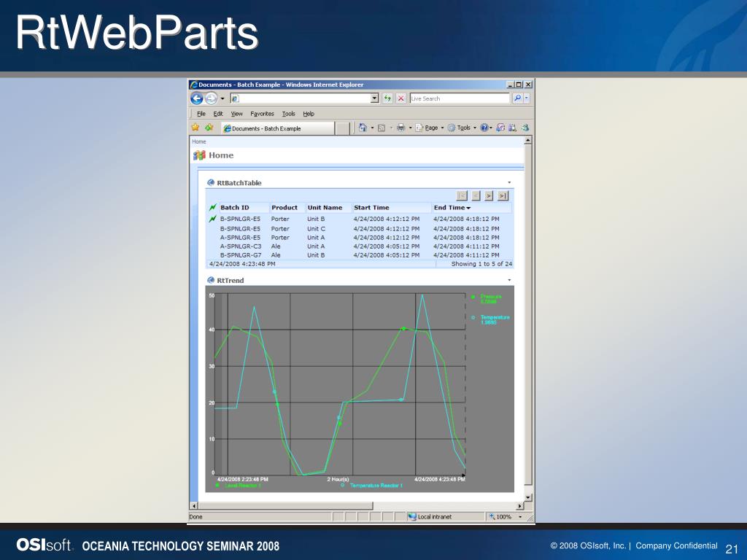Open the View menu
Screen dimensions: 747x560
(237, 114)
